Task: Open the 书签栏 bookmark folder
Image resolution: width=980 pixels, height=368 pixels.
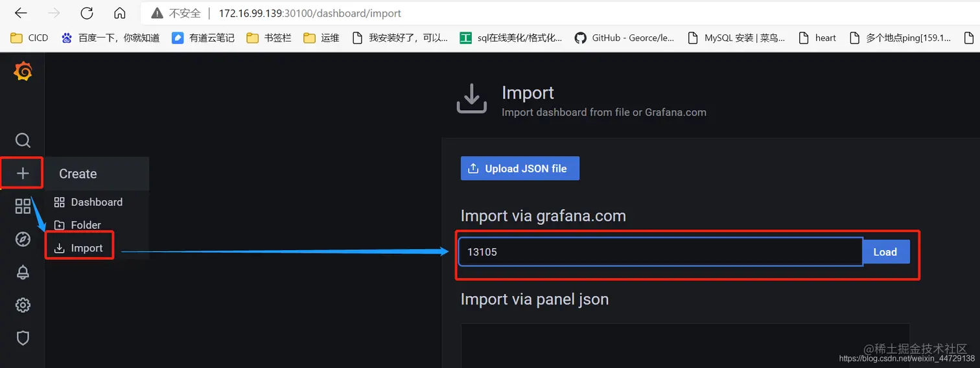Action: [x=269, y=38]
